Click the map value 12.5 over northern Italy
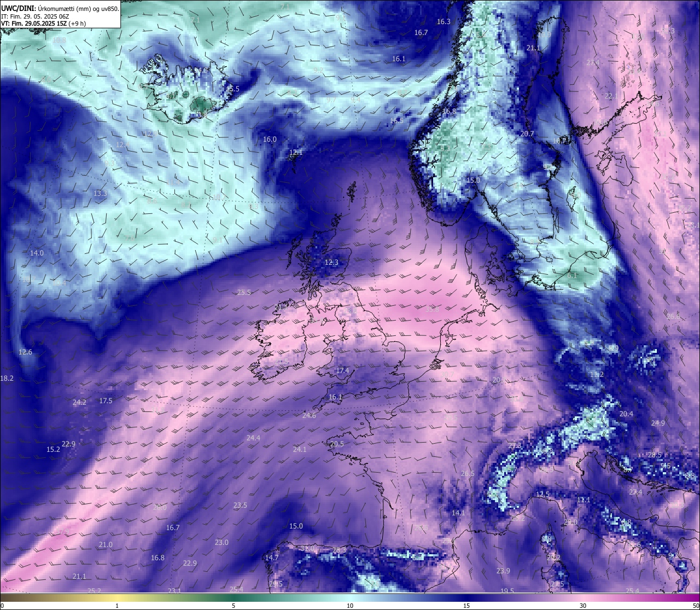Image resolution: width=700 pixels, height=610 pixels. tap(542, 495)
